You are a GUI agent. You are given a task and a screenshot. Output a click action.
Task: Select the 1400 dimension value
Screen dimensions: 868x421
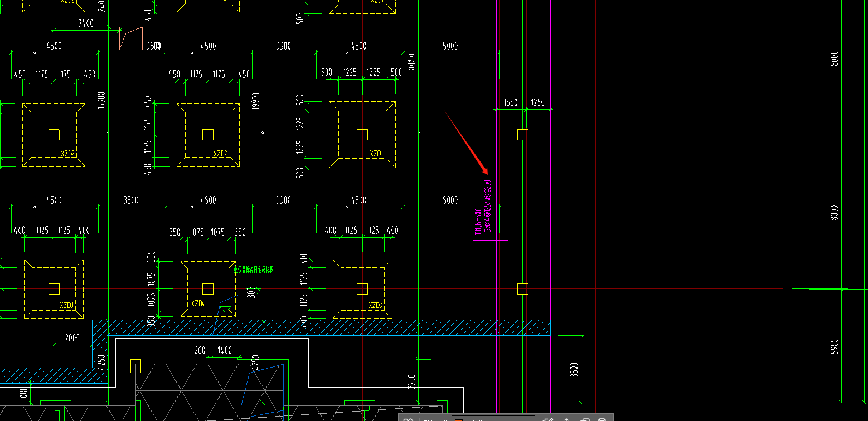click(225, 350)
